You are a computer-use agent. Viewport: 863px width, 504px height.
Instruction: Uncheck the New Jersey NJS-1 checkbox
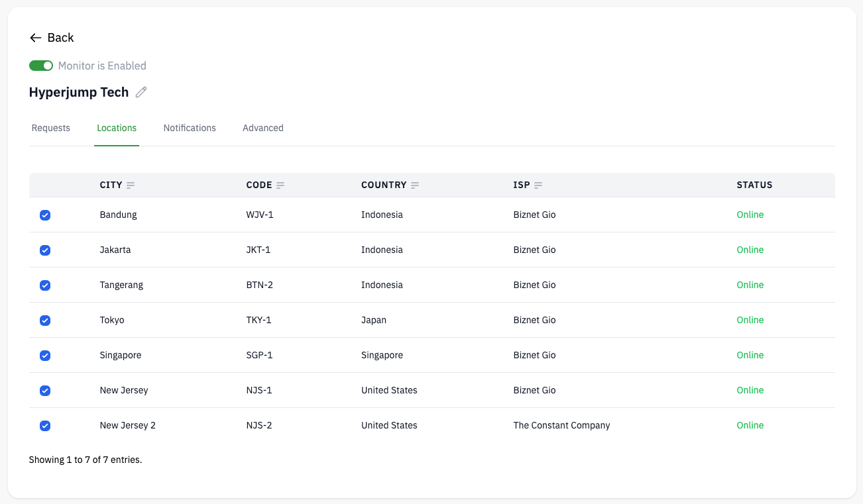point(45,391)
